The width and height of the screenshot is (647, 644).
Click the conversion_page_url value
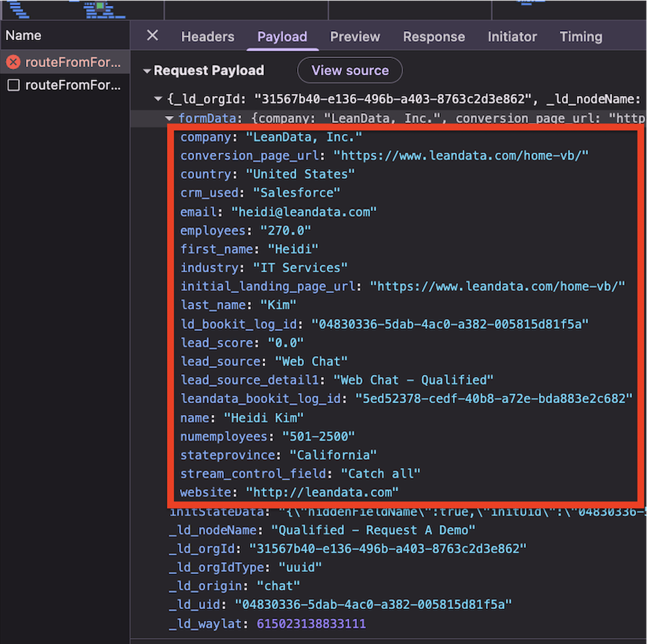461,156
